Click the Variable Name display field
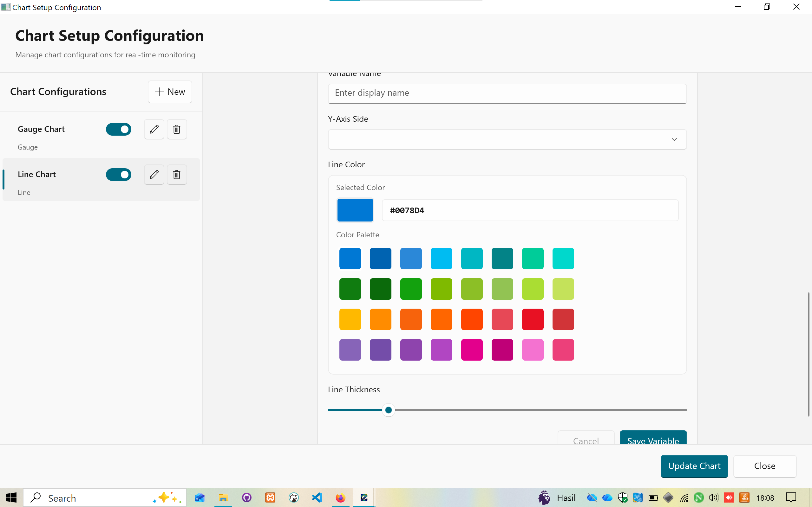812x507 pixels. pos(507,93)
